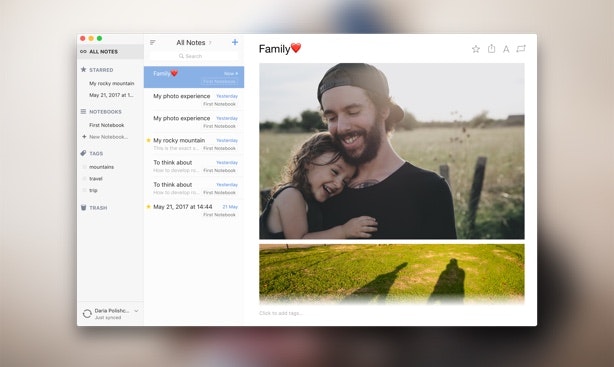Select the Family note in list
This screenshot has width=614, height=367.
point(194,77)
